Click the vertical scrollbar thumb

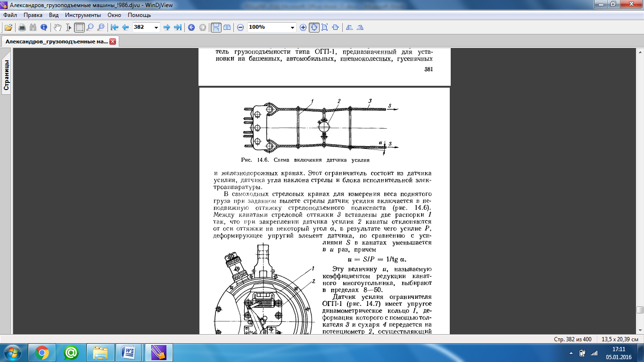(640, 310)
